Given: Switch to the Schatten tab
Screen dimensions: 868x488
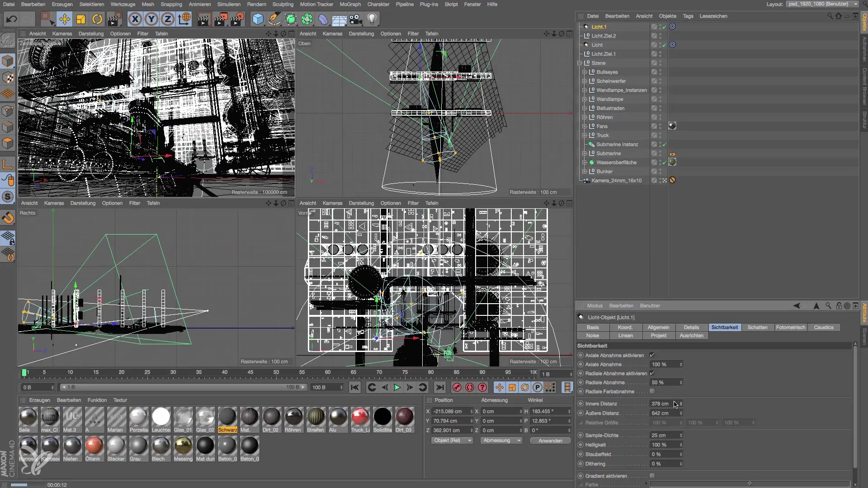Looking at the screenshot, I should click(757, 327).
